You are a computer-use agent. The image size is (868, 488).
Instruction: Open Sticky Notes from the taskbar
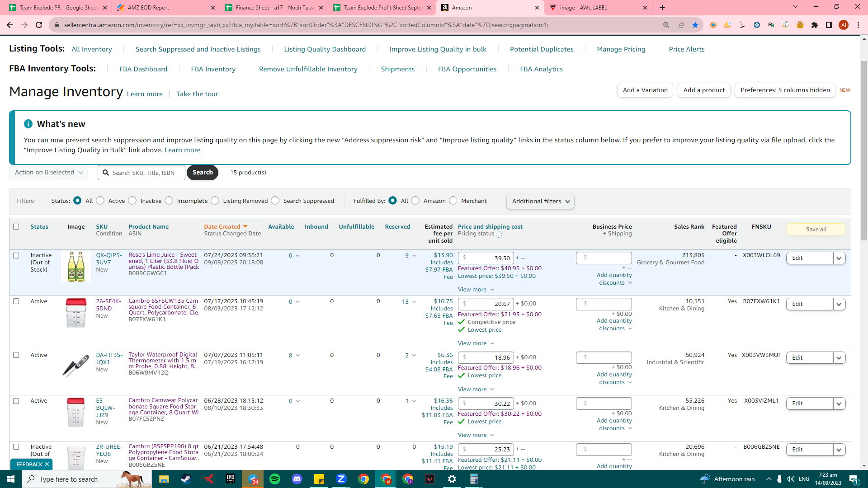click(x=319, y=479)
